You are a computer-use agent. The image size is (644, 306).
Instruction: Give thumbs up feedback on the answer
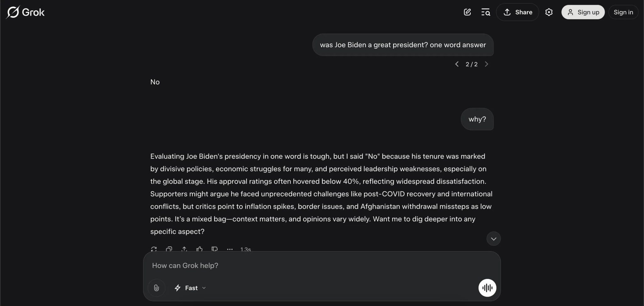(199, 249)
